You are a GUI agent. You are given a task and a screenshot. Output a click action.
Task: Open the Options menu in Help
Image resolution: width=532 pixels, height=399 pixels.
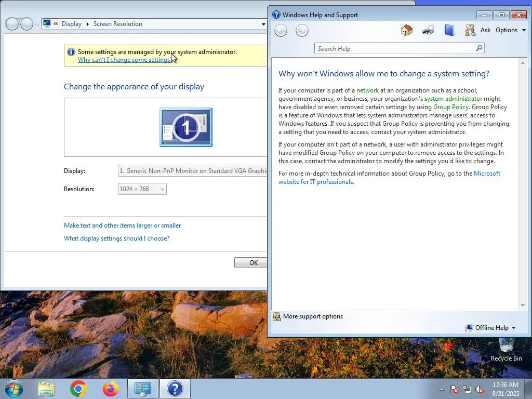pyautogui.click(x=510, y=30)
